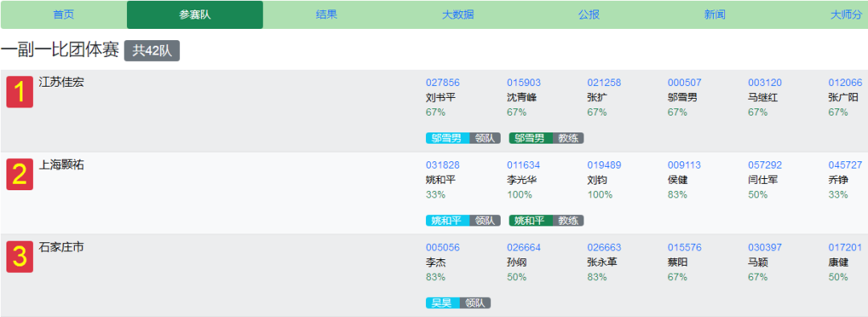Viewport: 868px width, 317px height.
Task: Open player ID link 000507
Action: click(x=685, y=83)
